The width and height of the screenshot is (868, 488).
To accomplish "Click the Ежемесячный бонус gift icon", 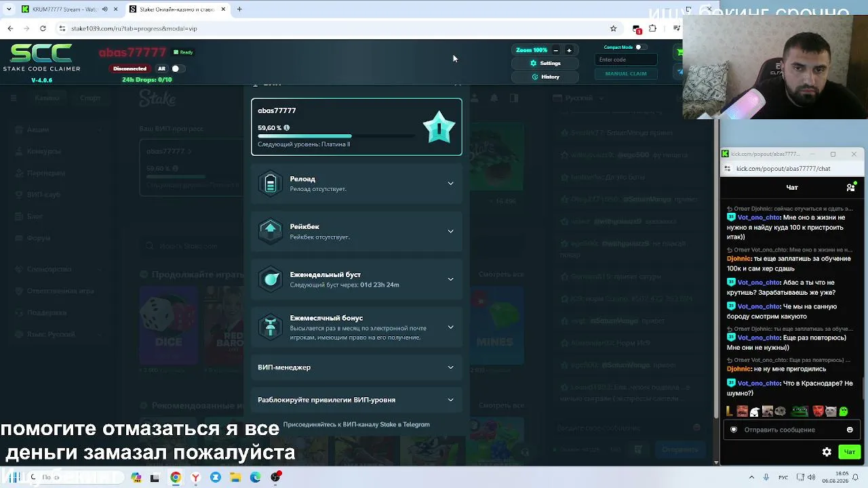I will 271,327.
